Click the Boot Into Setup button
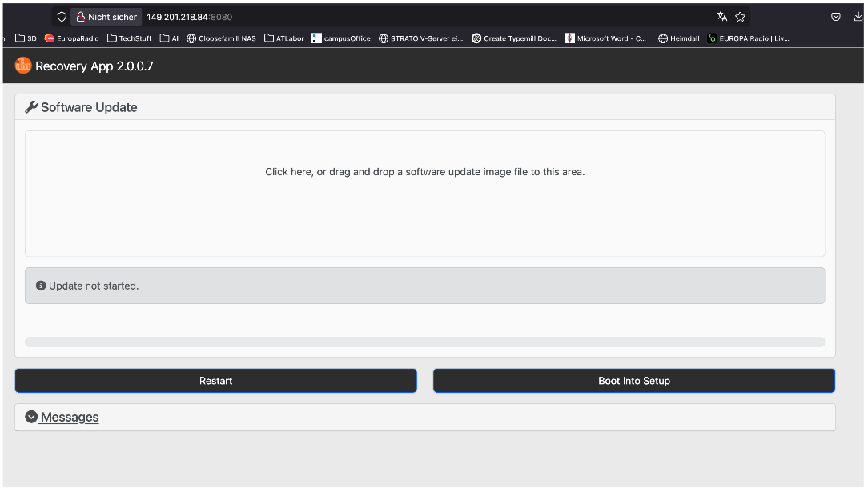 tap(633, 380)
